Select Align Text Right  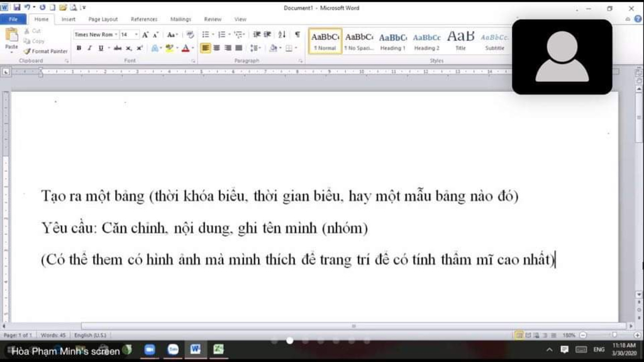click(x=228, y=48)
